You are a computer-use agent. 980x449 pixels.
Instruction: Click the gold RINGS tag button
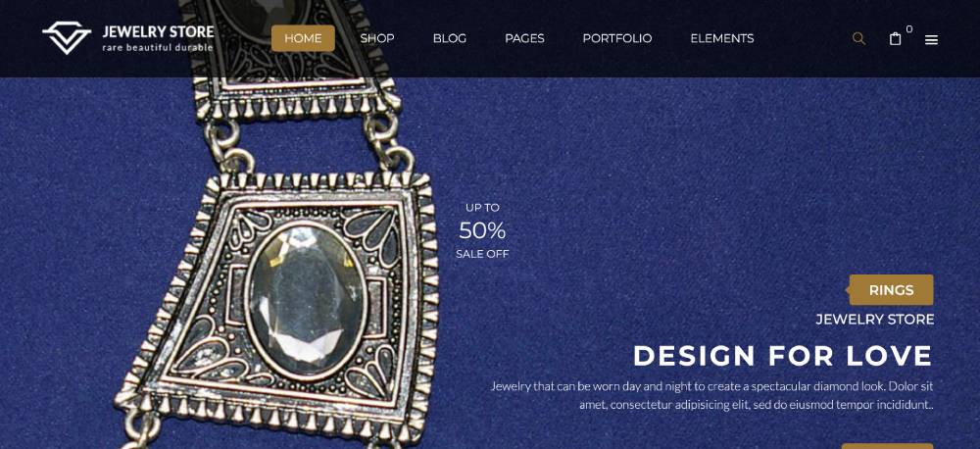pos(891,290)
